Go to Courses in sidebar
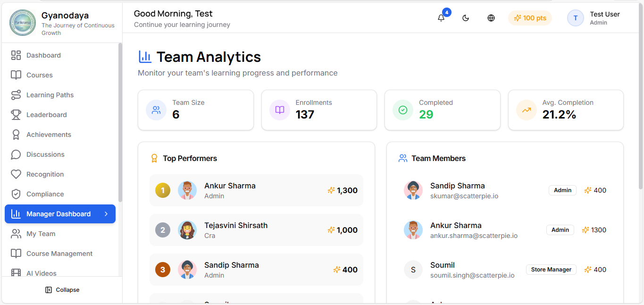 (60, 75)
